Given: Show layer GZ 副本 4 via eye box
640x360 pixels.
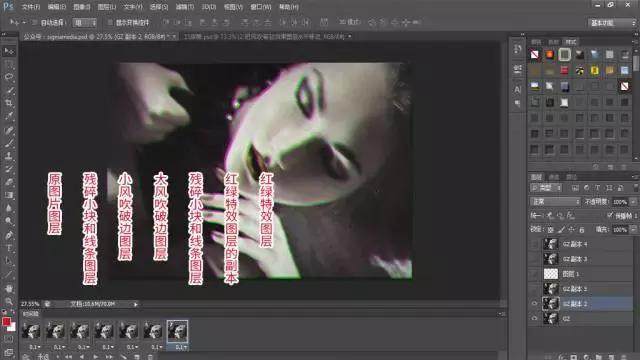Looking at the screenshot, I should (x=534, y=244).
